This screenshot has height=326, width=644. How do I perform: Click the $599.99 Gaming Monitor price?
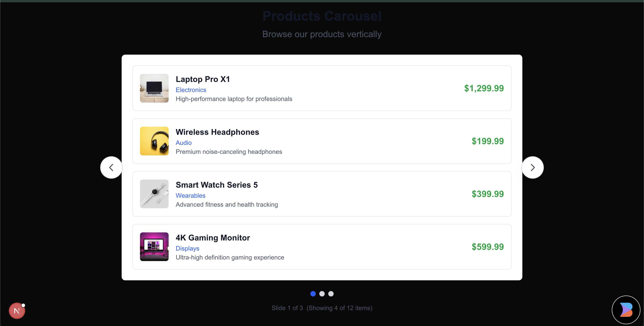[x=487, y=247]
